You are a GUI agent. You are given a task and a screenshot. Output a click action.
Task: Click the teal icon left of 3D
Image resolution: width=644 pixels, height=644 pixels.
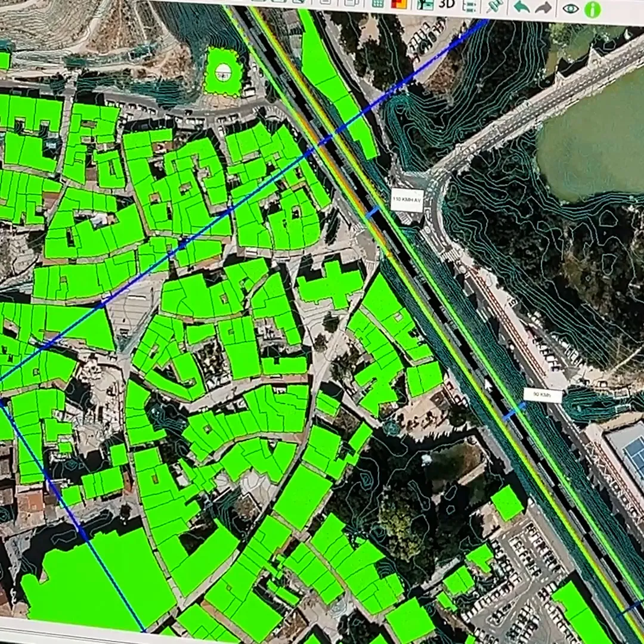tap(425, 4)
